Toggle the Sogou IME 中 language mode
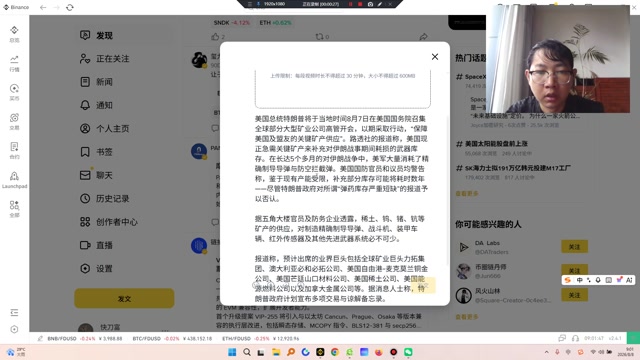The height and width of the screenshot is (360, 640). [580, 280]
